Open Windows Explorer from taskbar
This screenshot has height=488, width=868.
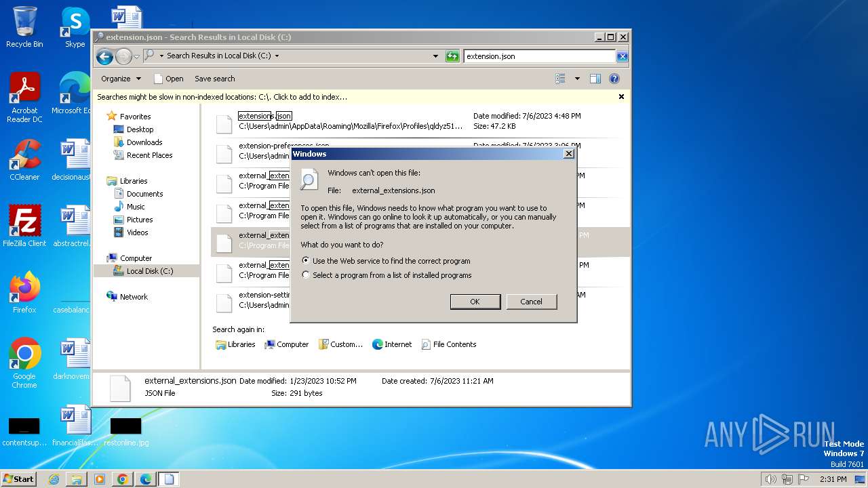tap(77, 479)
